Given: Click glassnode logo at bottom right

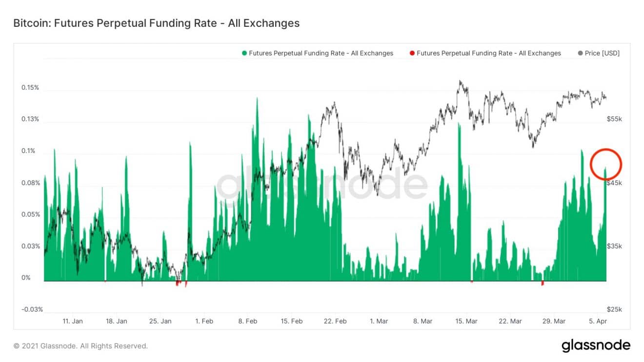Looking at the screenshot, I should (596, 346).
